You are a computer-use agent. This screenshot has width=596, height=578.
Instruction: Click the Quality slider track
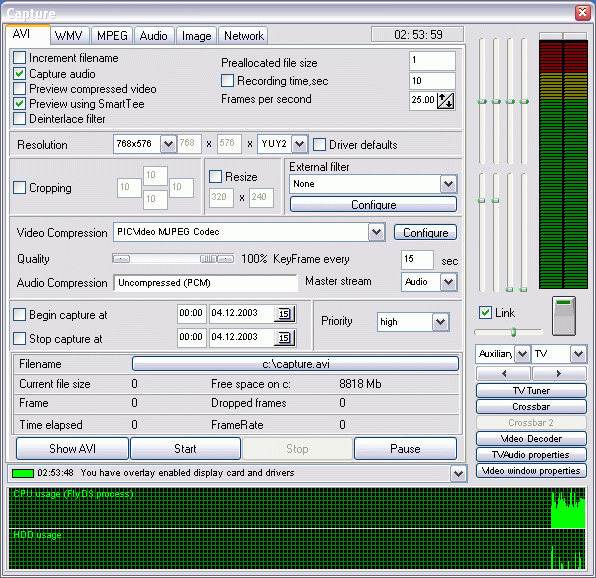(173, 259)
